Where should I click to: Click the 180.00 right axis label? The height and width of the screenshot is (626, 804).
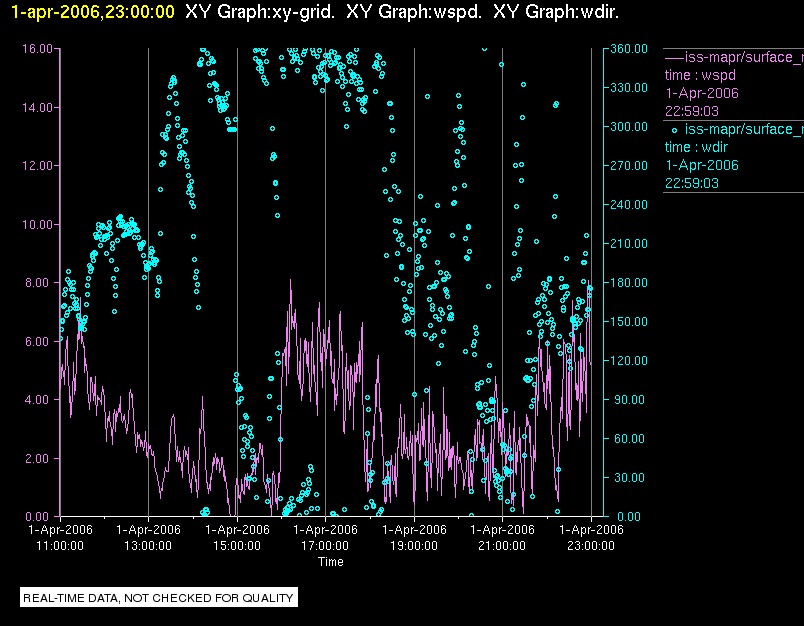629,282
